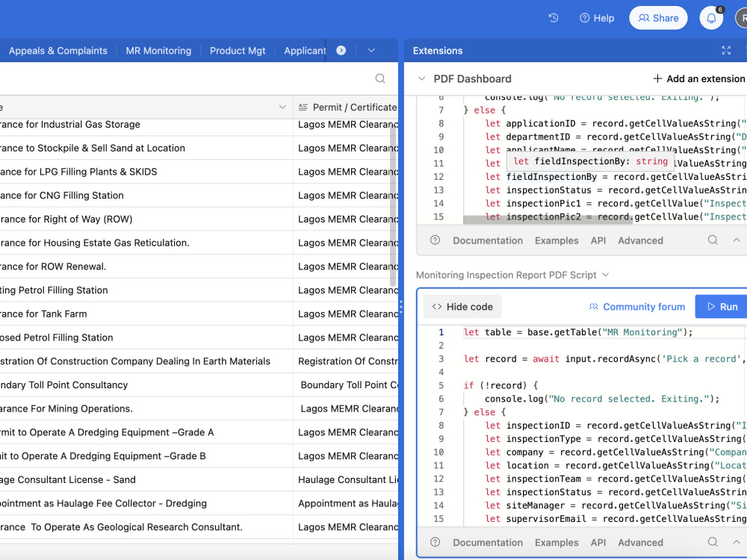Click Add an extension
747x560 pixels.
pos(698,78)
